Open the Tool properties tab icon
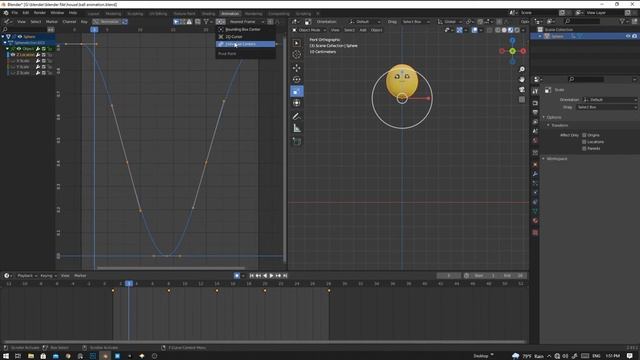640x360 pixels. coord(535,91)
